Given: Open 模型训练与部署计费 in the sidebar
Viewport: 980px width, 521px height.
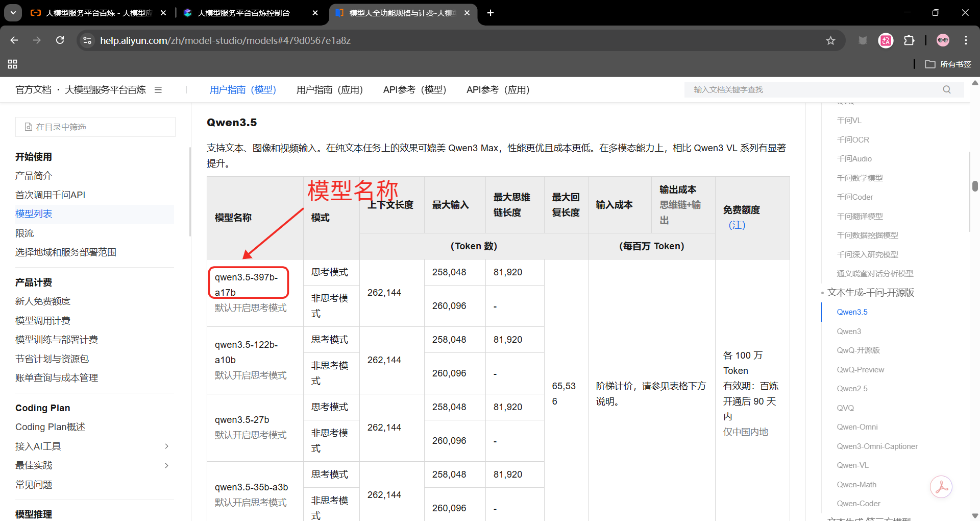Looking at the screenshot, I should [57, 340].
